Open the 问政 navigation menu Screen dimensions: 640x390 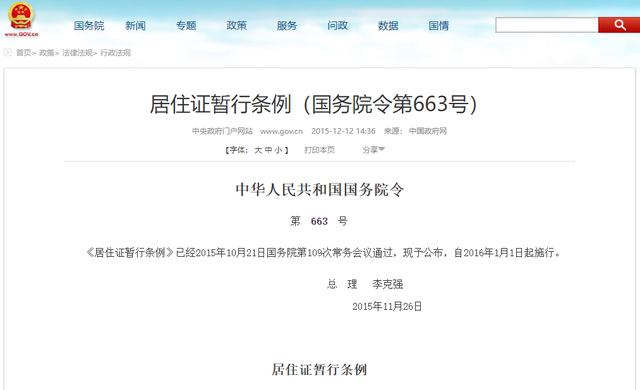[338, 26]
